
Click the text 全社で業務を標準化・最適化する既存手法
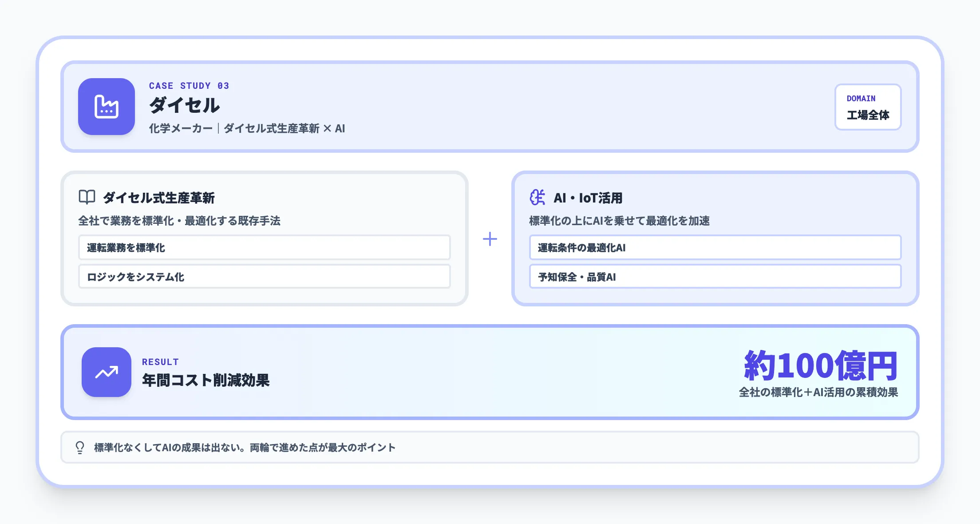pyautogui.click(x=179, y=221)
